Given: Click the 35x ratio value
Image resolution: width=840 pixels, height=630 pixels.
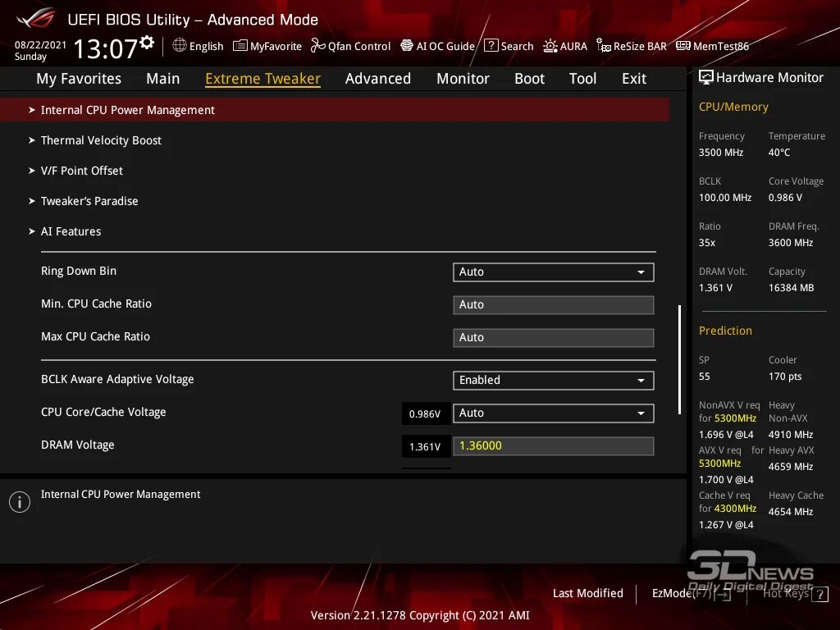Looking at the screenshot, I should tap(706, 243).
